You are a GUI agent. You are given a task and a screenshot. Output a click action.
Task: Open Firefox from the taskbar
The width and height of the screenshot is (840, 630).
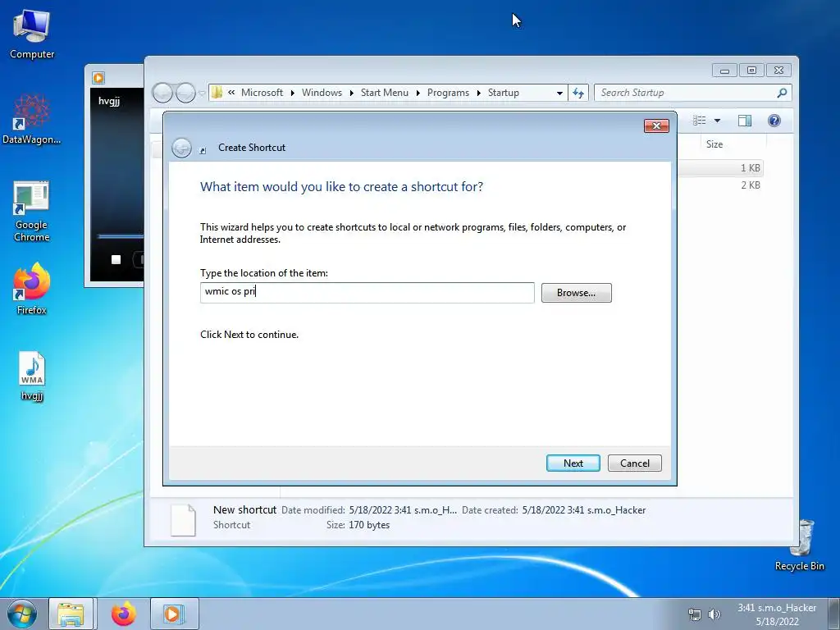(x=124, y=614)
